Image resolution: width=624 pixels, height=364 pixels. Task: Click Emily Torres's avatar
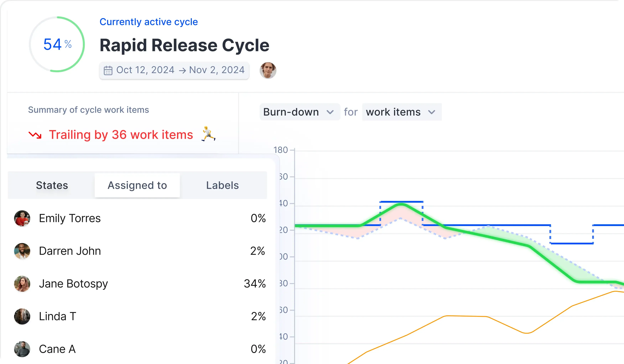pyautogui.click(x=22, y=218)
